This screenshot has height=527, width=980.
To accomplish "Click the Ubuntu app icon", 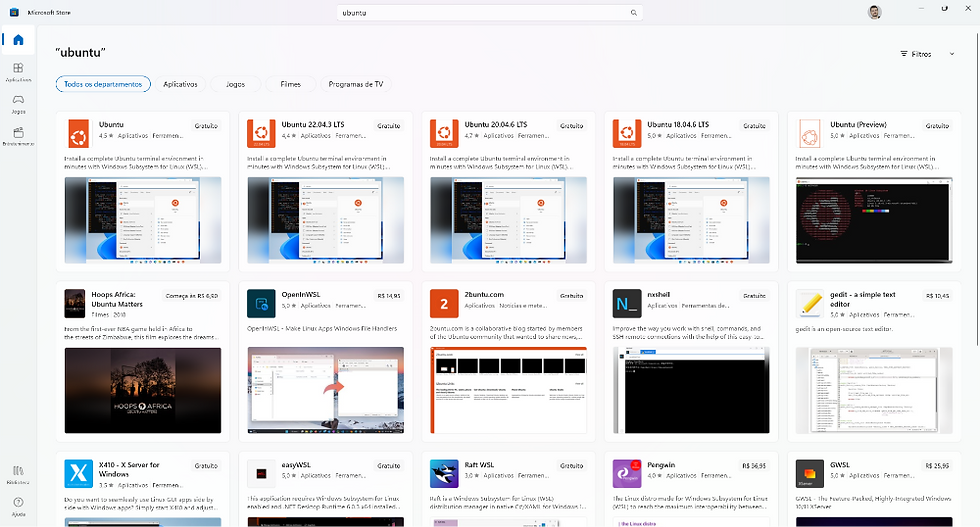I will [x=79, y=134].
